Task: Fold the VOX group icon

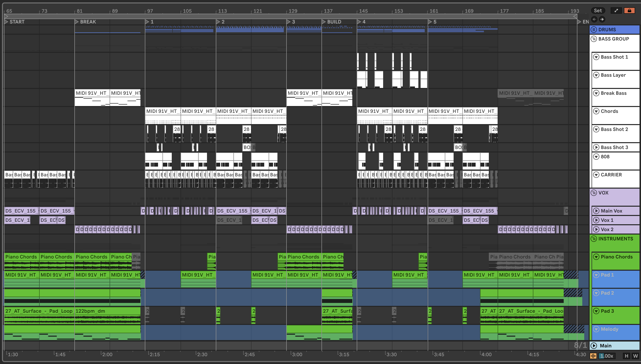Action: coord(594,193)
